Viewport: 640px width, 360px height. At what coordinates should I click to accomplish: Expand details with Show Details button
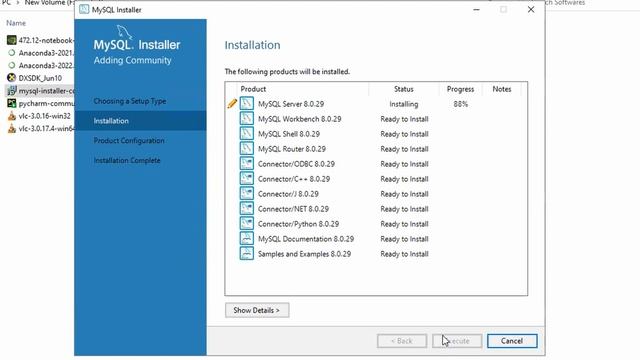[x=257, y=310]
